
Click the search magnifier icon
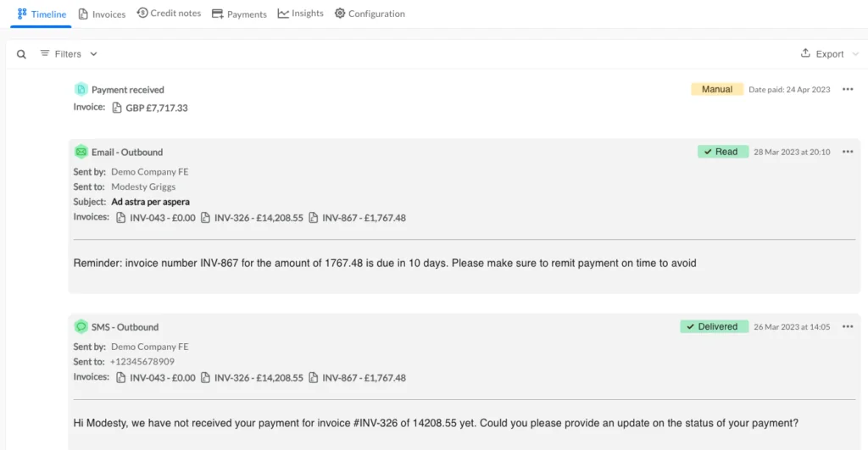click(x=21, y=54)
